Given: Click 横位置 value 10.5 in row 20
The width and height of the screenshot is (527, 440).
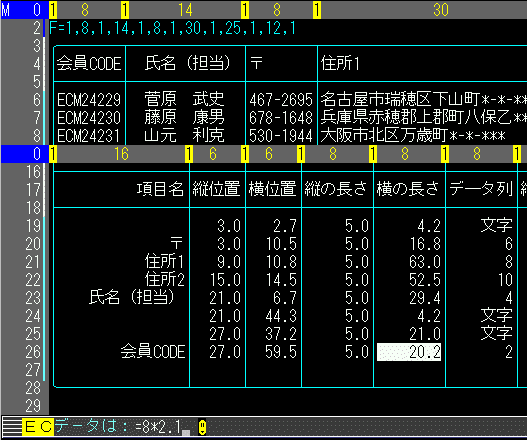Looking at the screenshot, I should (282, 244).
